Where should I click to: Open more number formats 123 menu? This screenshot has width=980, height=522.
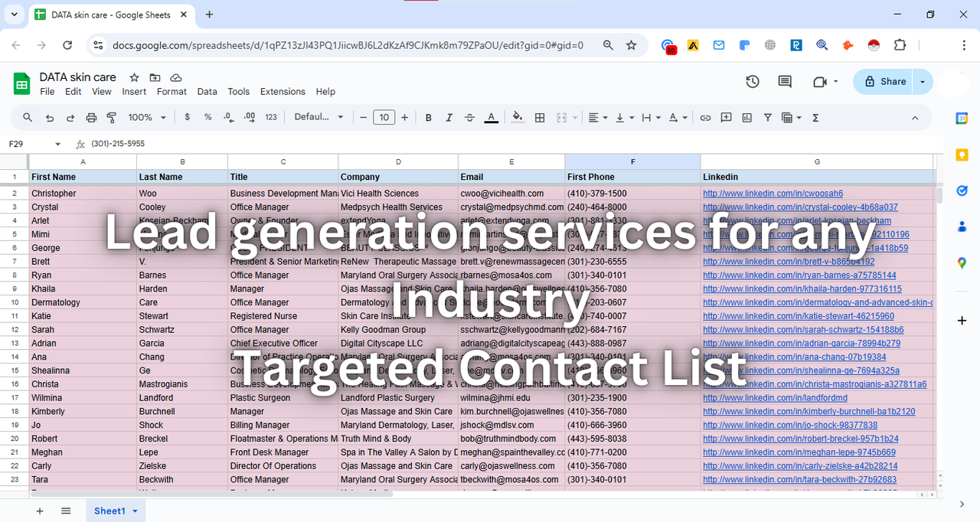pyautogui.click(x=271, y=118)
